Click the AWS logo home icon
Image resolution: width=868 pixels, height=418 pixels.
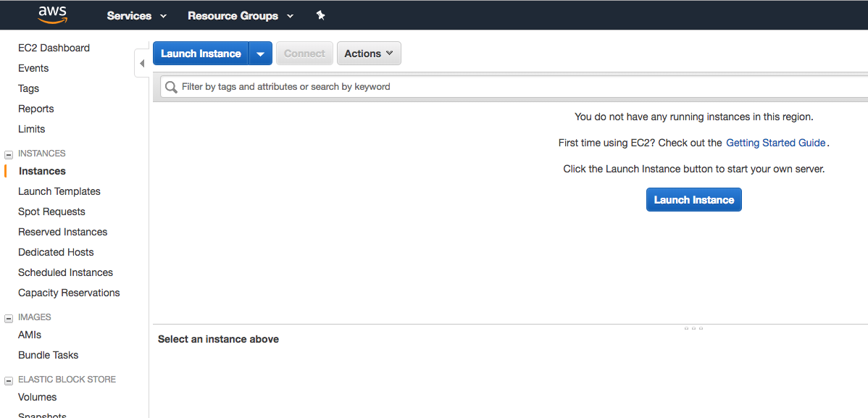point(53,15)
